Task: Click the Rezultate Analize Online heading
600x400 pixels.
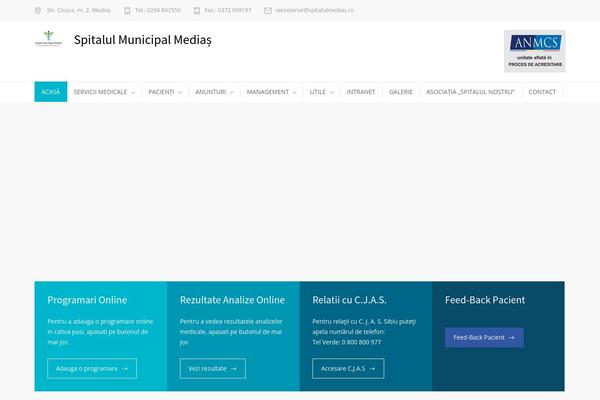Action: click(232, 300)
